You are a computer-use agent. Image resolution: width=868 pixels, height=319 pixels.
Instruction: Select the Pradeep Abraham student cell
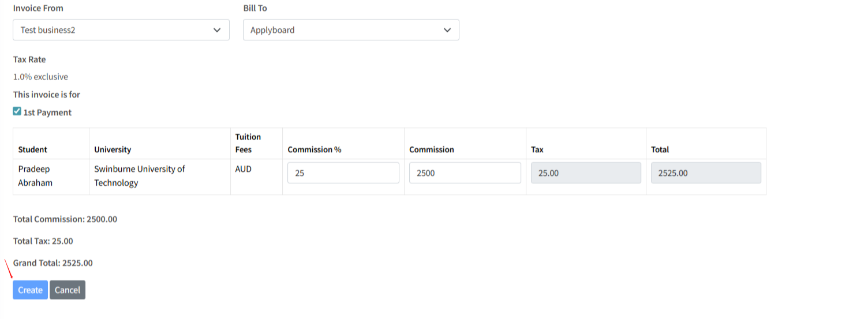35,176
